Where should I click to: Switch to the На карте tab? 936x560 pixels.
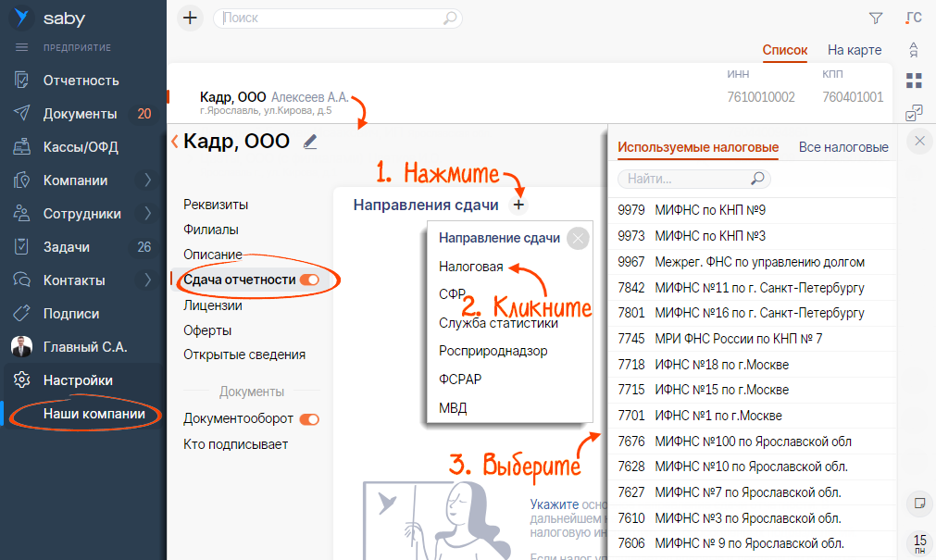(x=855, y=50)
